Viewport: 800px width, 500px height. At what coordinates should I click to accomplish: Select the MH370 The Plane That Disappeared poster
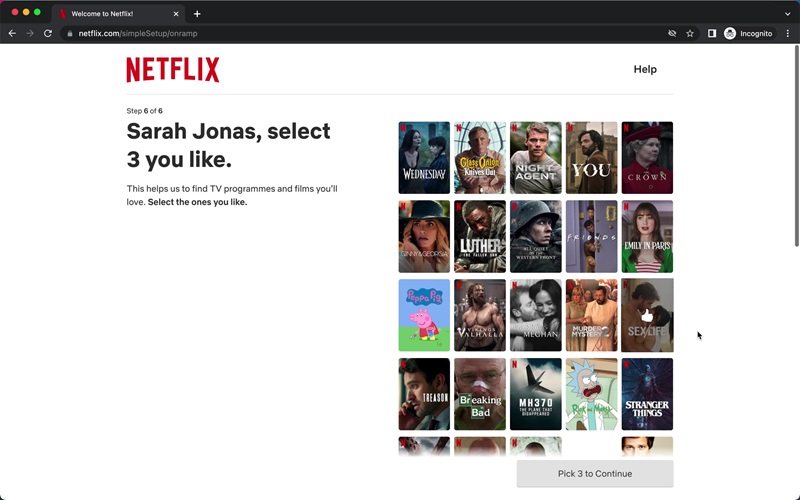tap(536, 394)
